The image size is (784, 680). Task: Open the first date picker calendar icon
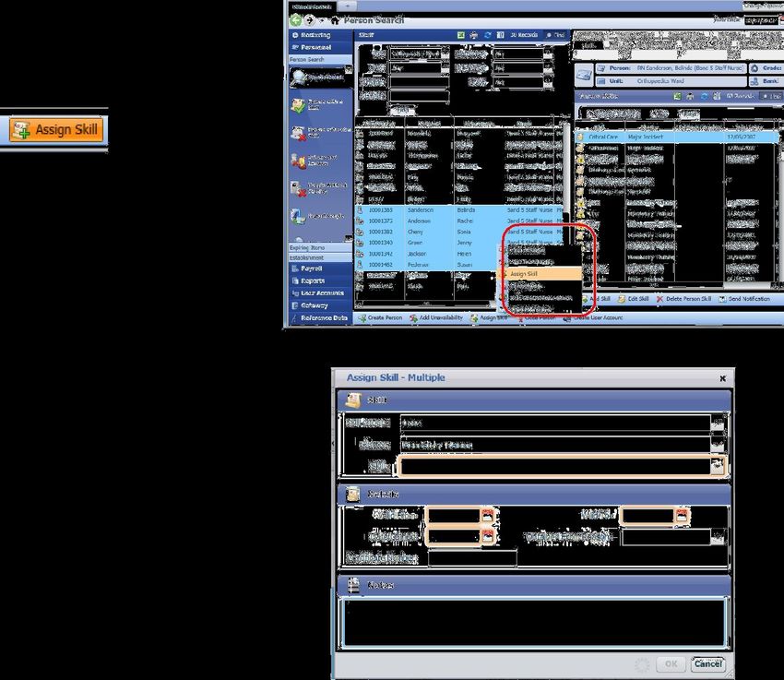click(x=487, y=515)
